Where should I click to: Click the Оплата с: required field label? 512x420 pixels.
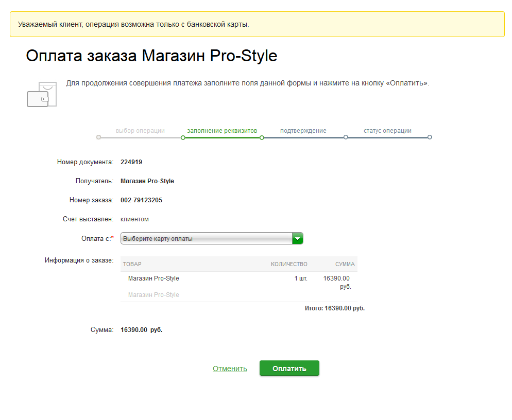[97, 238]
